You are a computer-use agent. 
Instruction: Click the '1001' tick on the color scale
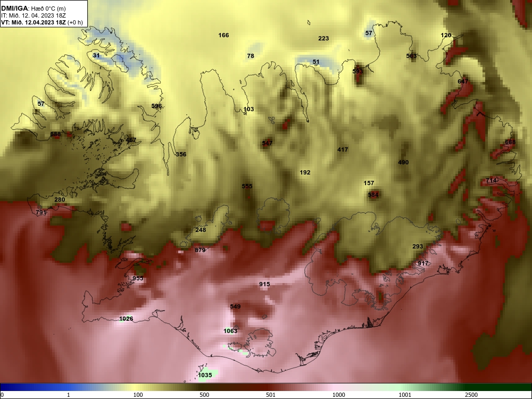point(405,395)
